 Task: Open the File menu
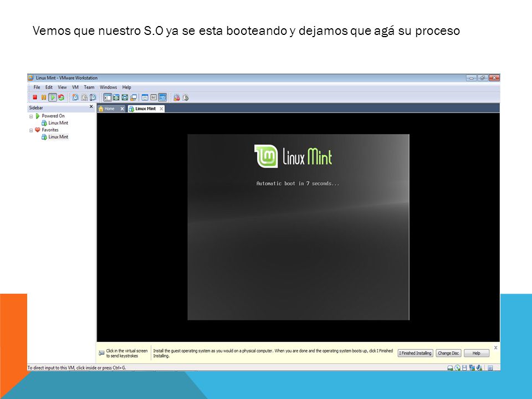click(x=37, y=87)
